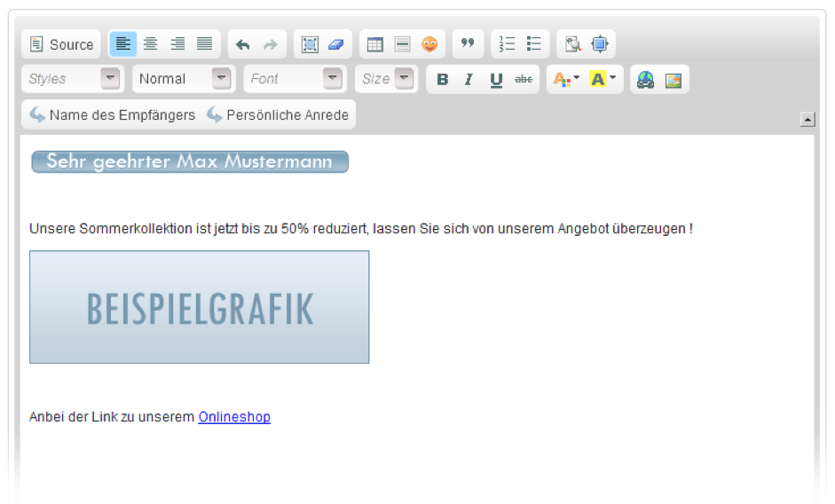Toggle left text alignment

pos(123,44)
